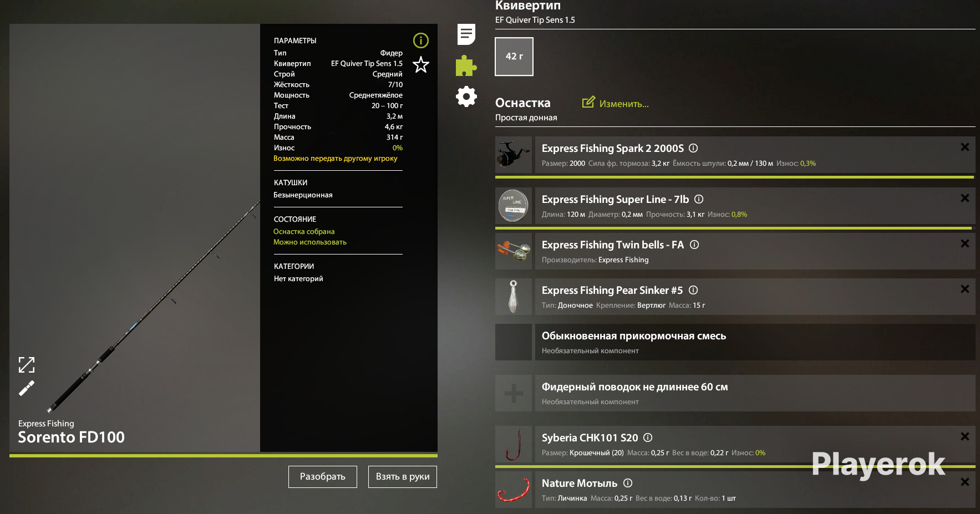Screen dimensions: 980x514
Task: Click the Syberia CHK101 S20 title
Action: pyautogui.click(x=590, y=438)
